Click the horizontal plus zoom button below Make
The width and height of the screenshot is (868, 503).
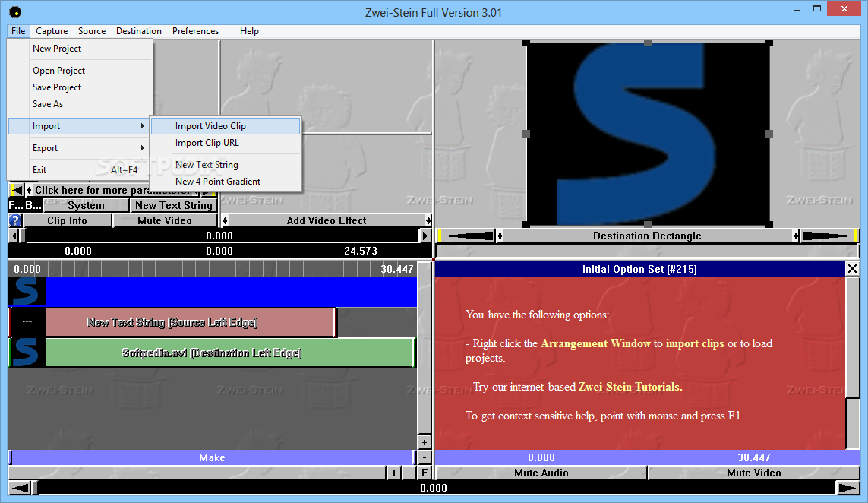[x=393, y=473]
